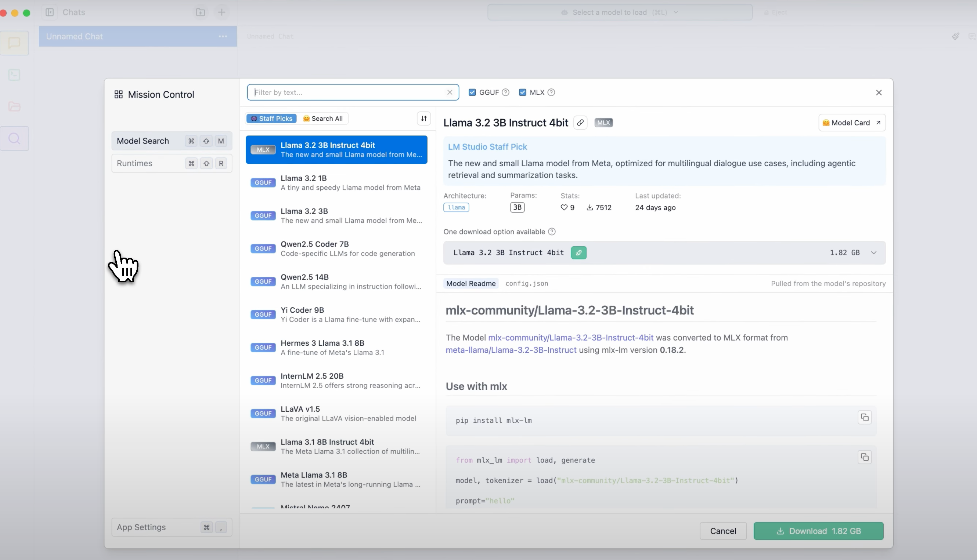Switch to the Search All tab
This screenshot has height=560, width=977.
pos(323,119)
